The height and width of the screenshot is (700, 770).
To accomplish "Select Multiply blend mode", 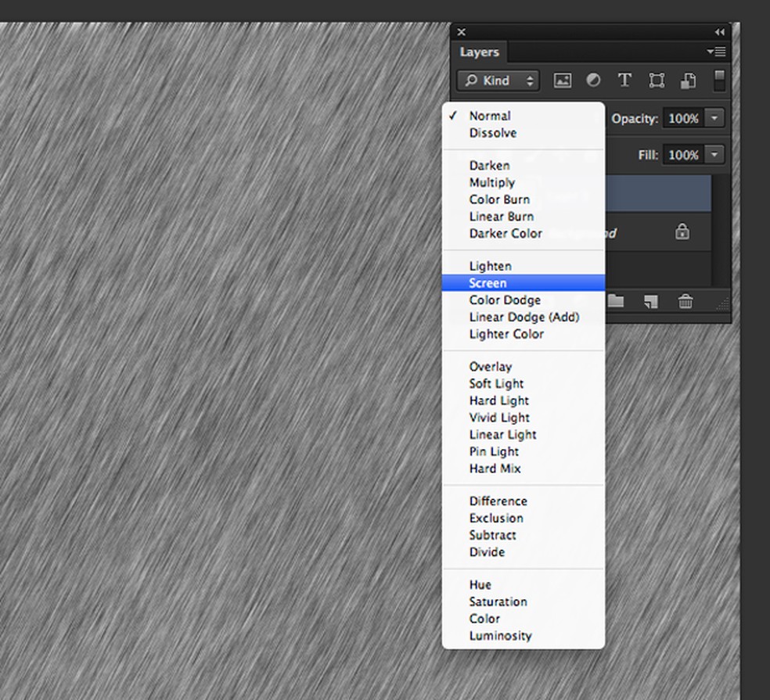I will click(x=491, y=182).
